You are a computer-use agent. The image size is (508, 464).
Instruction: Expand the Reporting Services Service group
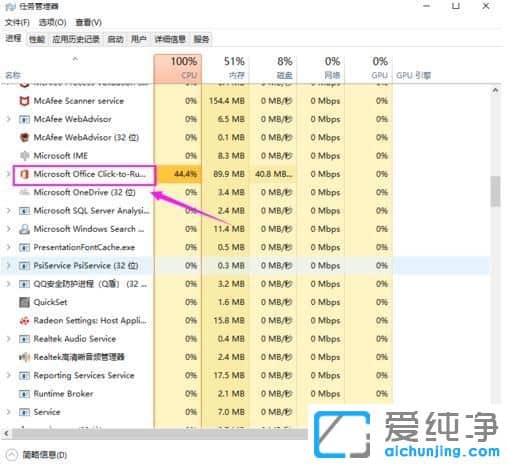(9, 376)
